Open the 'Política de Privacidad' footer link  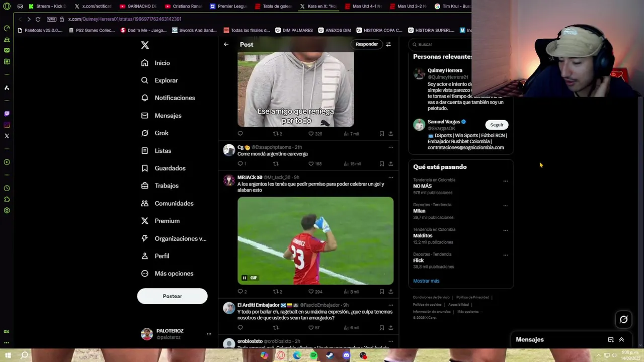[x=472, y=297]
